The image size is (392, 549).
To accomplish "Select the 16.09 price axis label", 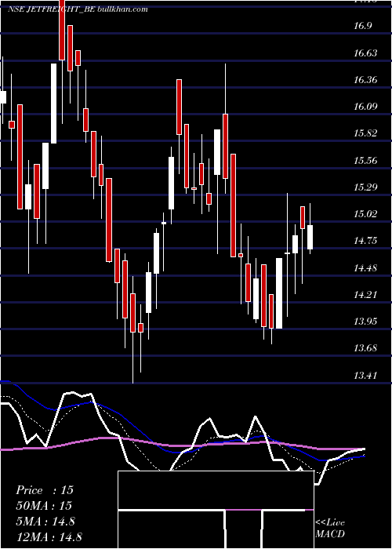I will 365,107.
